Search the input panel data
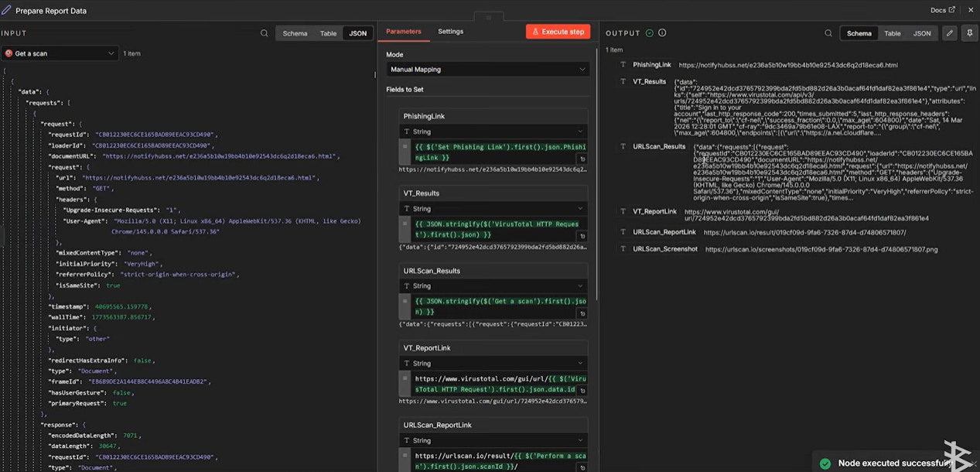Image resolution: width=980 pixels, height=472 pixels. (265, 33)
